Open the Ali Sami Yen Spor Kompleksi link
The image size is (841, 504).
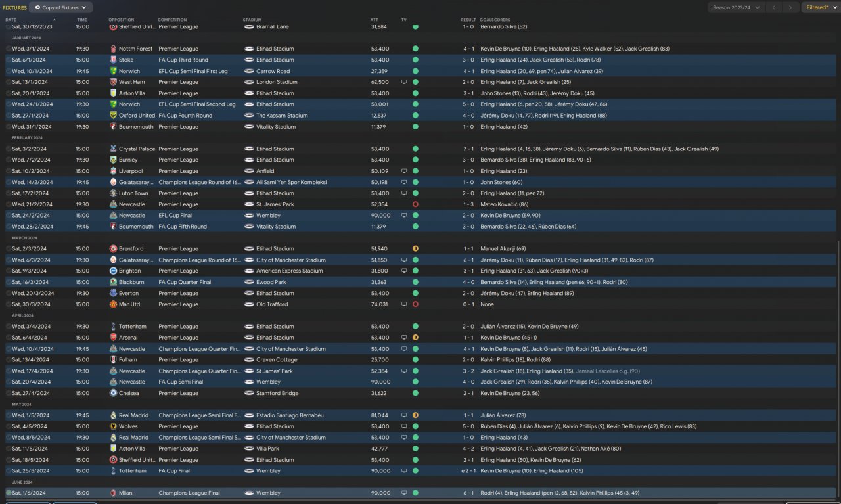click(x=291, y=182)
